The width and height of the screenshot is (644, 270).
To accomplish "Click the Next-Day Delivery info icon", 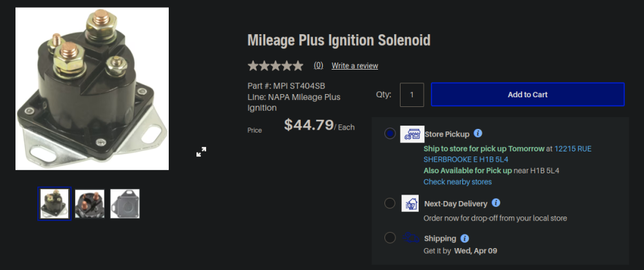I will 496,203.
